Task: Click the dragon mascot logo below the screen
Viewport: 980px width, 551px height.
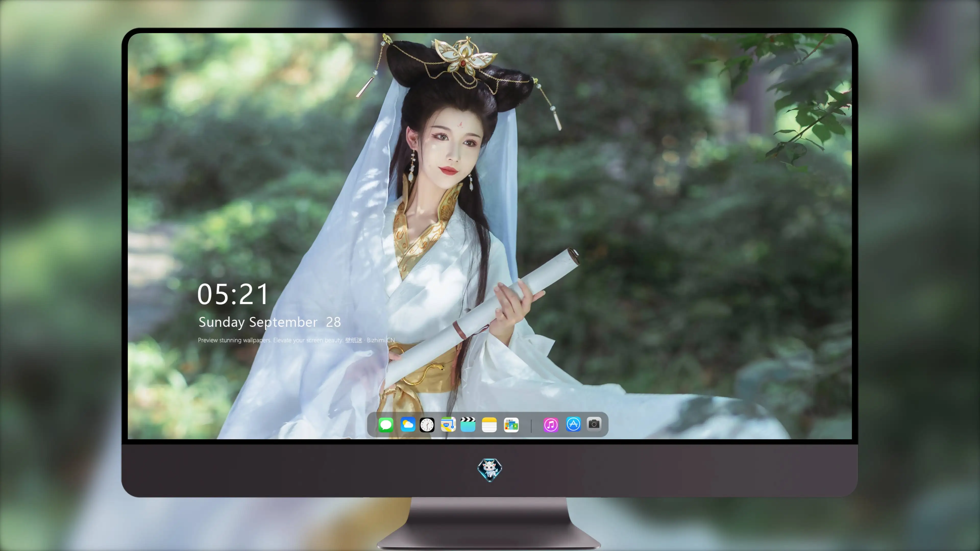Action: pos(490,470)
